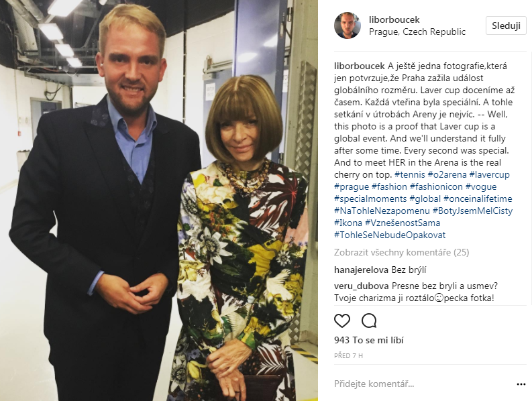Open the #tennis hashtag
532x401 pixels.
(409, 175)
